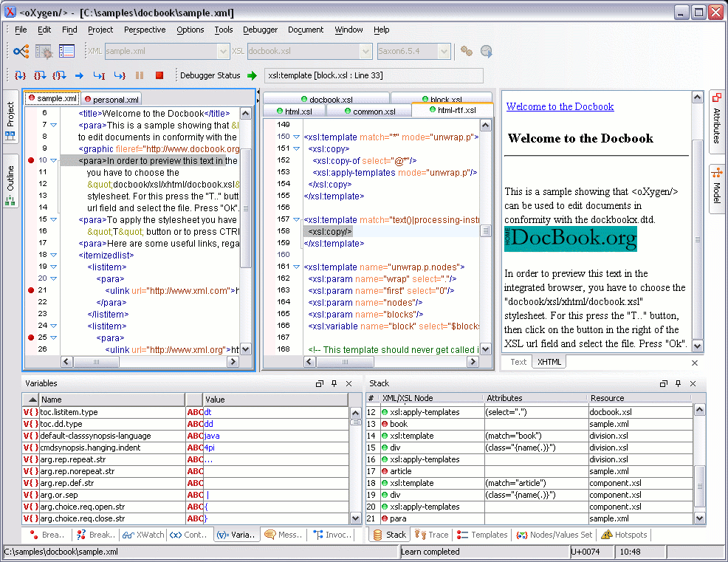Open the Trace tab

(432, 535)
